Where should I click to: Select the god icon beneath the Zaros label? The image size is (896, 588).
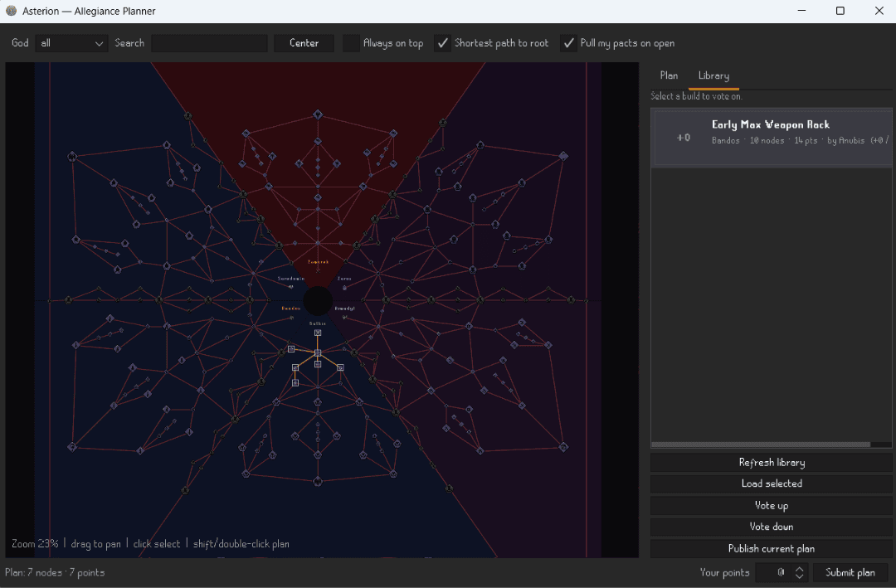point(344,286)
